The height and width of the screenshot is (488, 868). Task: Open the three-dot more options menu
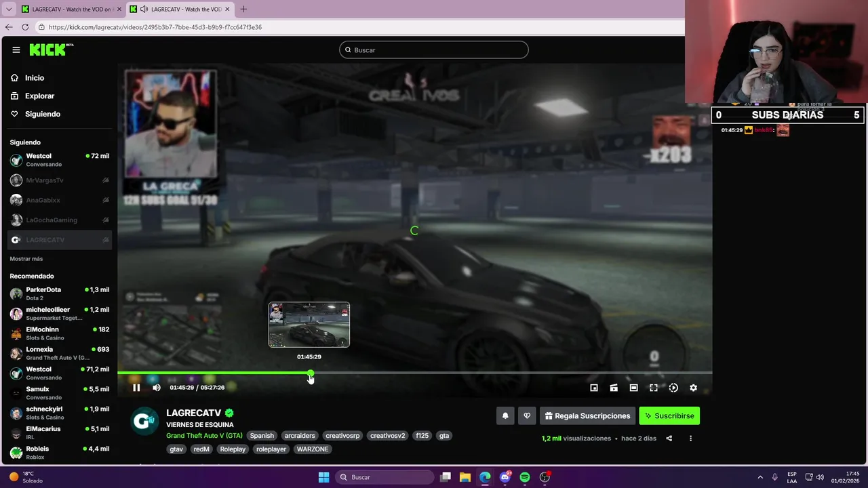(x=691, y=439)
